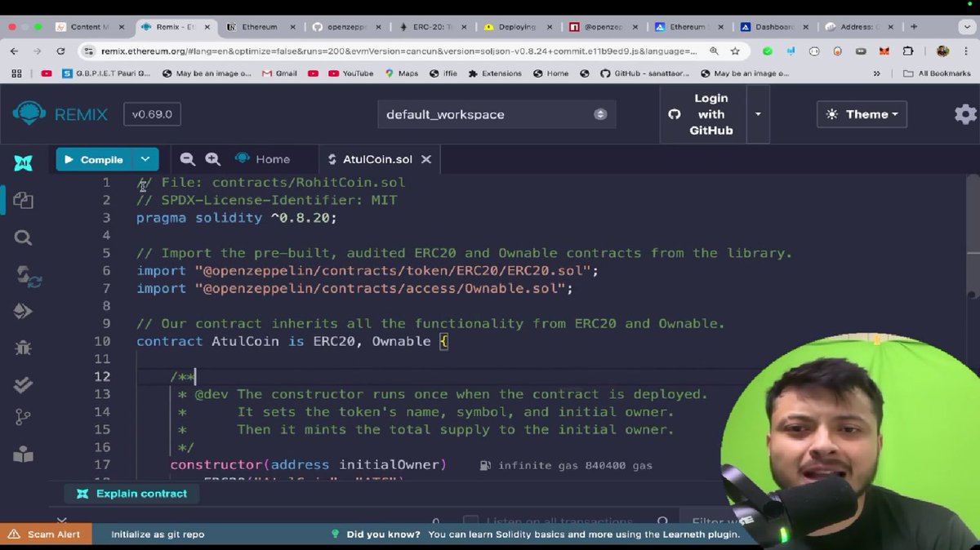
Task: Show hidden bookmarks with the overflow chevron
Action: 877,73
